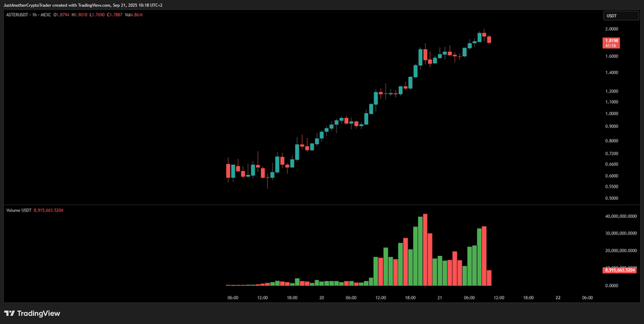Click the date label 21 on time axis
Image resolution: width=644 pixels, height=324 pixels.
pyautogui.click(x=439, y=298)
